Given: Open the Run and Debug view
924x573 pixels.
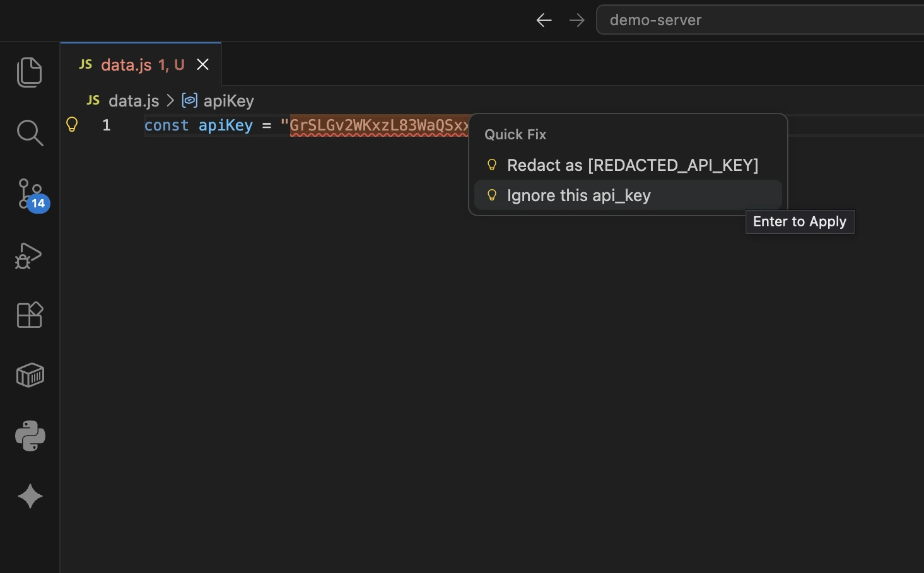Looking at the screenshot, I should 30,255.
